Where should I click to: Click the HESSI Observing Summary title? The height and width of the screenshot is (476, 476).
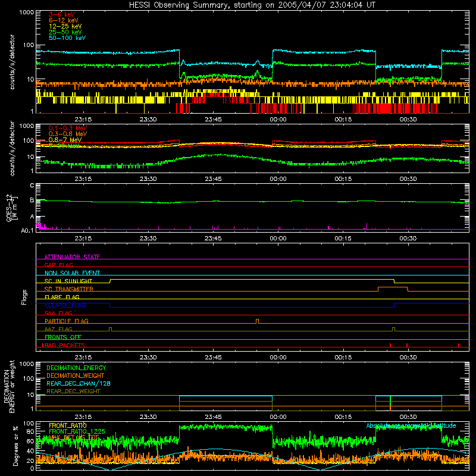(252, 5)
